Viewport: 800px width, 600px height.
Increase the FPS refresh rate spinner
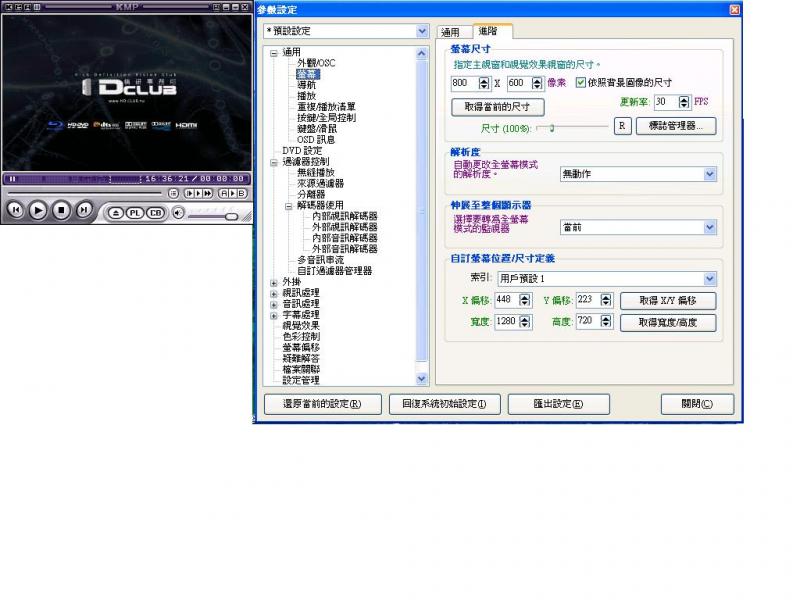point(684,99)
